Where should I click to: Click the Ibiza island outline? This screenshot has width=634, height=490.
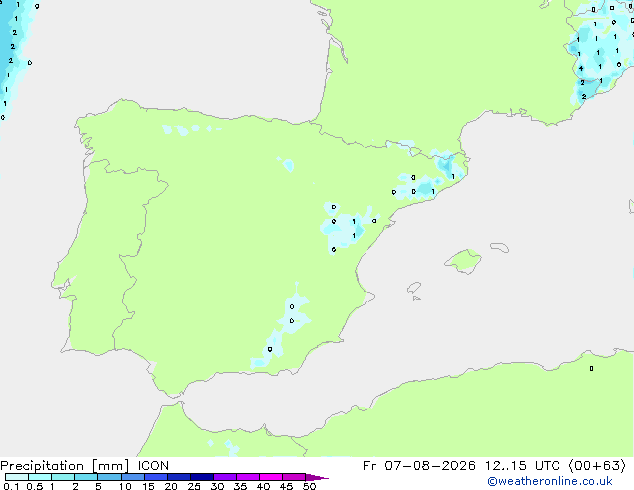414,288
